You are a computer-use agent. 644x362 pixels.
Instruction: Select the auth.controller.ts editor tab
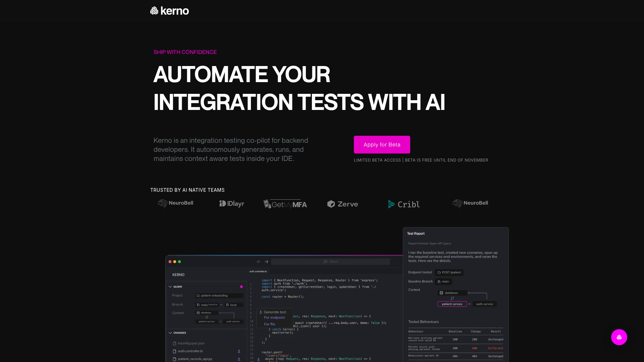tap(258, 271)
